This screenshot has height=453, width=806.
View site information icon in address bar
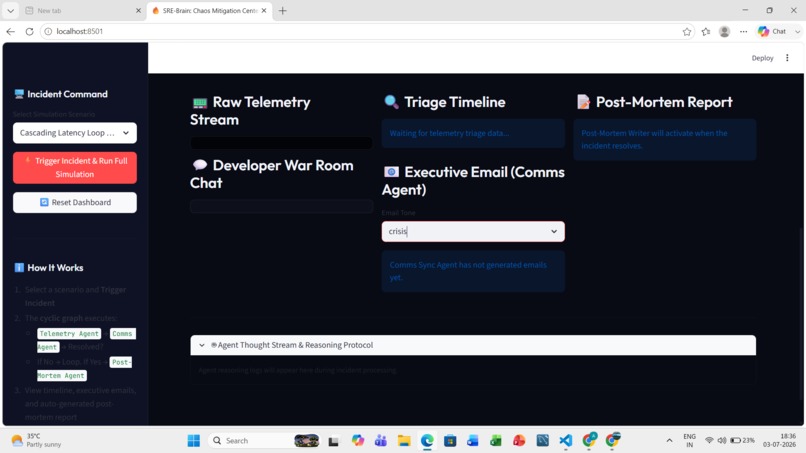48,31
